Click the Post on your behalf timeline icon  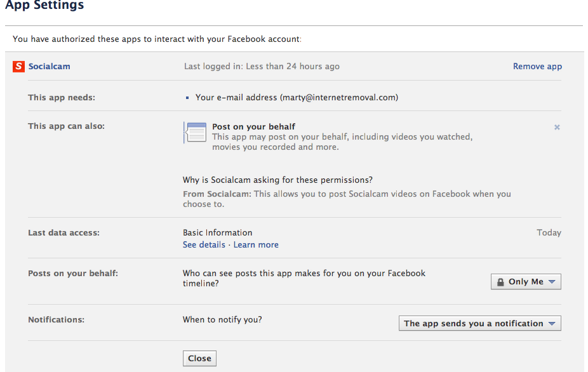click(x=195, y=133)
